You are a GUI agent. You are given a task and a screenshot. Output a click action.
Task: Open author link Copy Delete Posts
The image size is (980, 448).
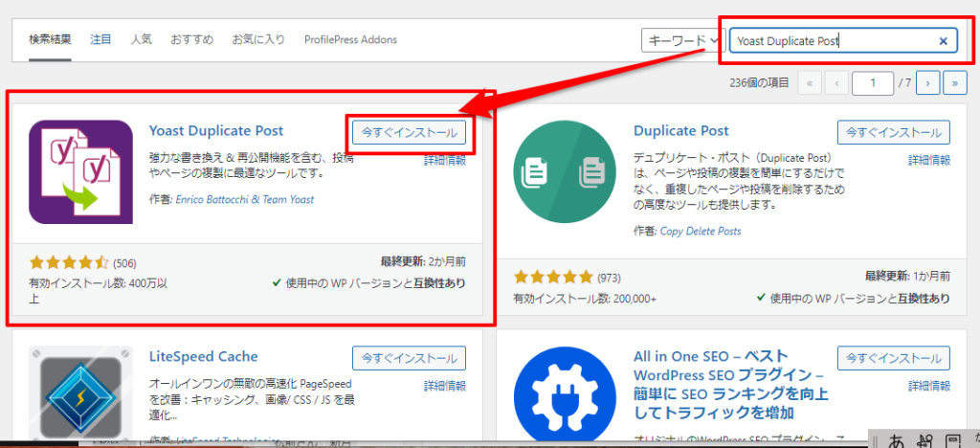701,232
